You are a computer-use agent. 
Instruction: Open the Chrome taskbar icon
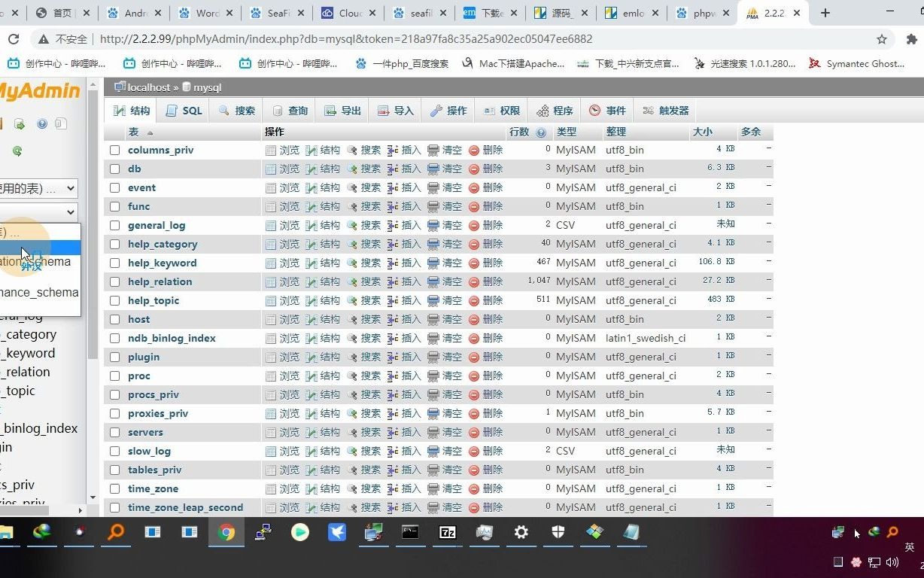pyautogui.click(x=226, y=533)
